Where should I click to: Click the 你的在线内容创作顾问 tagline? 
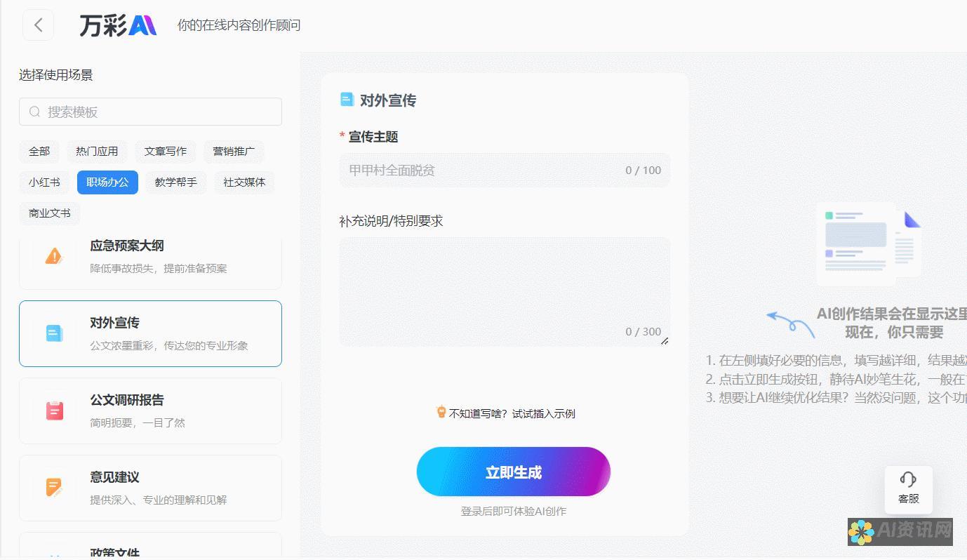[x=239, y=25]
